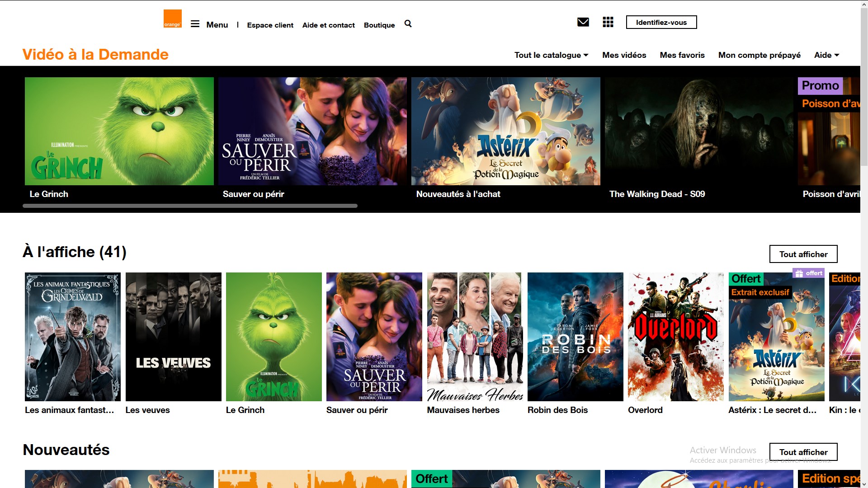The width and height of the screenshot is (868, 488).
Task: Click the Orange logo icon
Action: (x=172, y=19)
